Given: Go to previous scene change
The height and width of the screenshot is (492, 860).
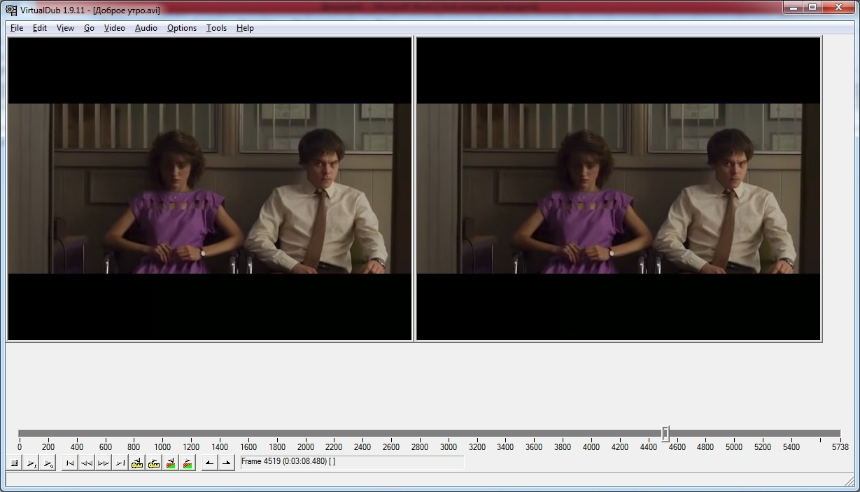Looking at the screenshot, I should coord(171,463).
